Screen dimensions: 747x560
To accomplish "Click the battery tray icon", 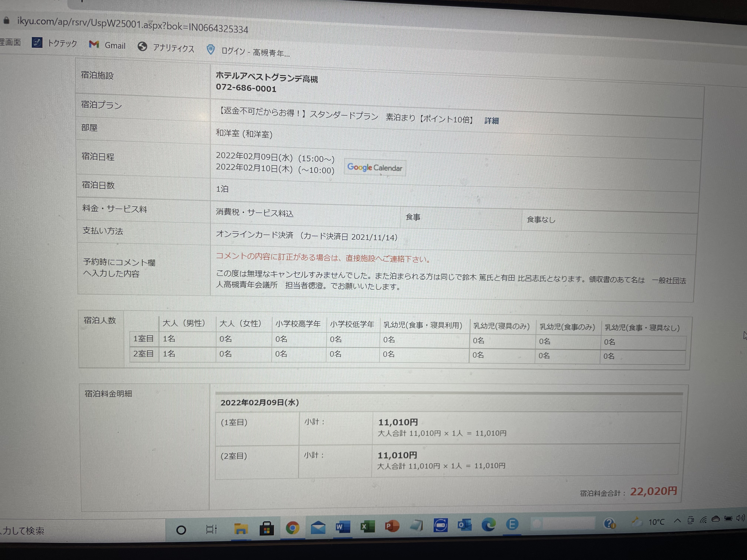I will point(728,519).
